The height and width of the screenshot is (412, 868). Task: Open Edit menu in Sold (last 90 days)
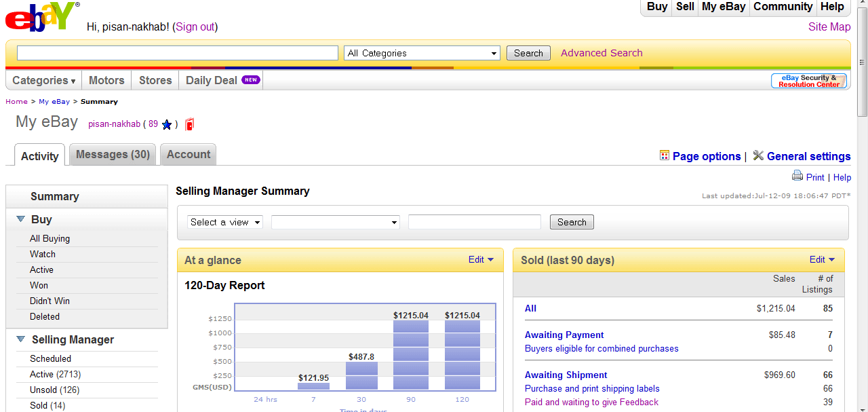(x=823, y=259)
